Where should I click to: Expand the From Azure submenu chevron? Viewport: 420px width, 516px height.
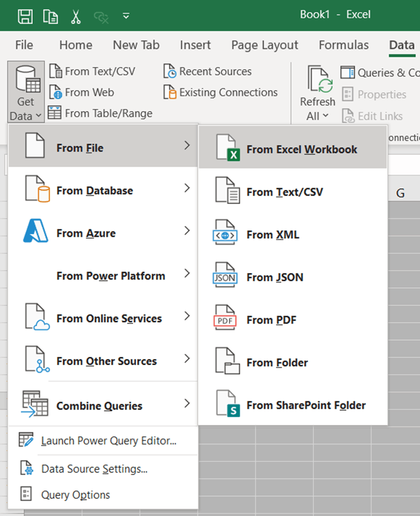coord(187,230)
